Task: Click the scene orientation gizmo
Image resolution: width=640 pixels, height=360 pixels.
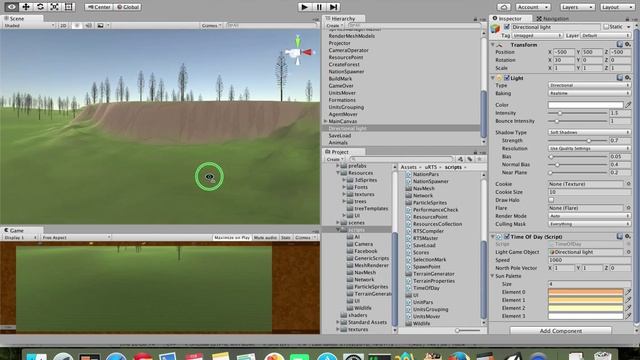Action: 298,51
